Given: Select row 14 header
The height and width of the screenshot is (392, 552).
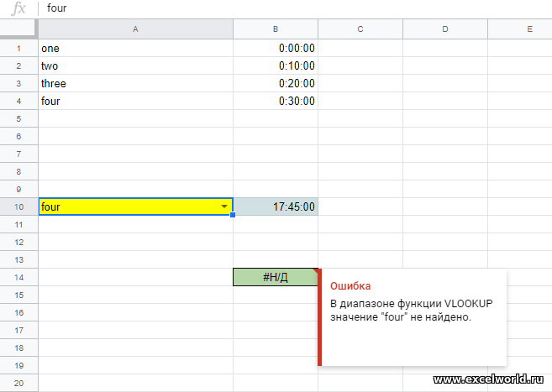Looking at the screenshot, I should point(18,277).
